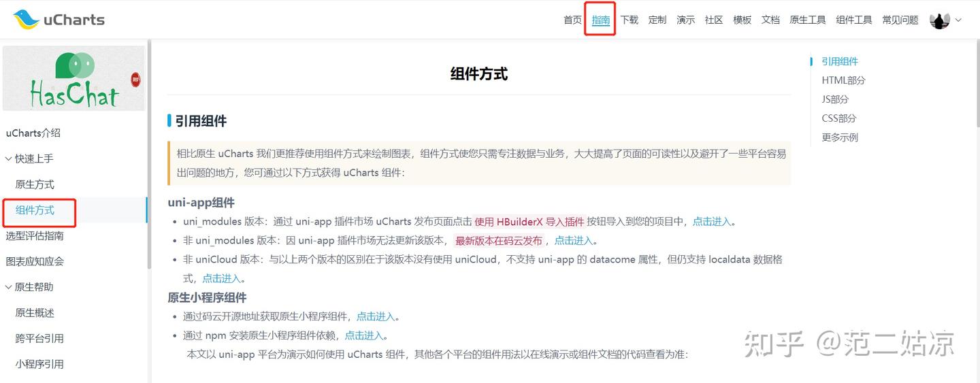Expand the user avatar dropdown chevron
Viewport: 980px width, 383px height.
click(x=958, y=20)
